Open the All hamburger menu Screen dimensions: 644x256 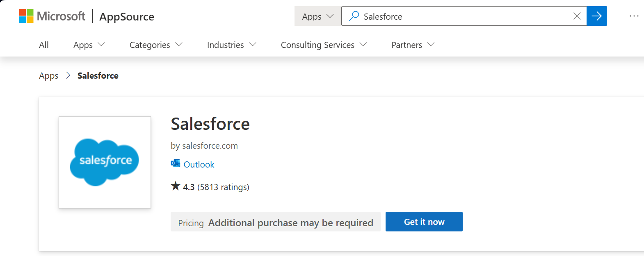pyautogui.click(x=37, y=45)
